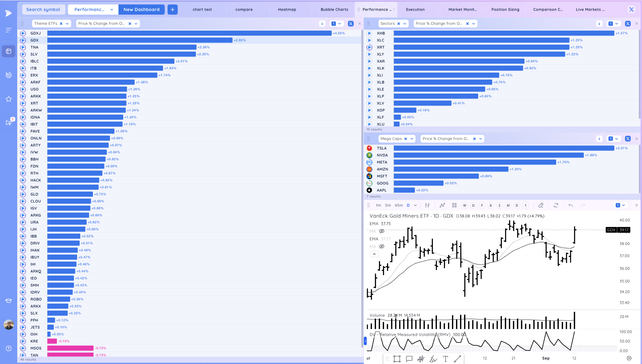Pick the text annotation tool
642x364 pixels.
[x=445, y=359]
